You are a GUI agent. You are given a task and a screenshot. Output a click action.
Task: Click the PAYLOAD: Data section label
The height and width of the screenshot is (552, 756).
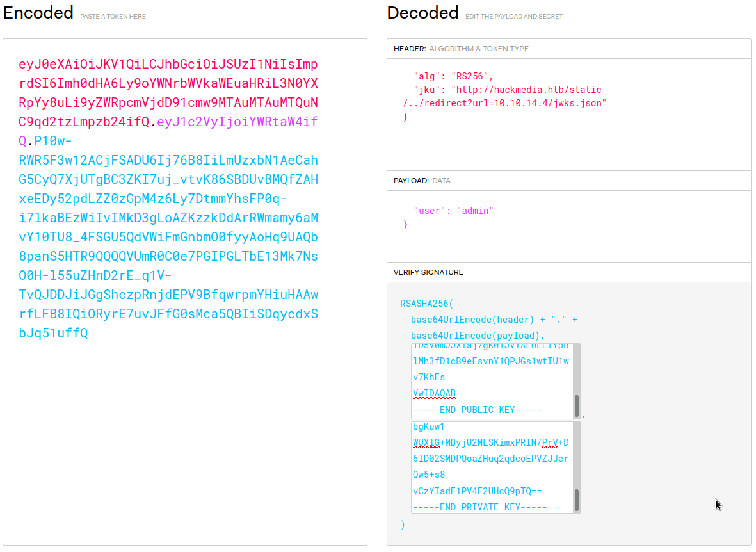(422, 181)
